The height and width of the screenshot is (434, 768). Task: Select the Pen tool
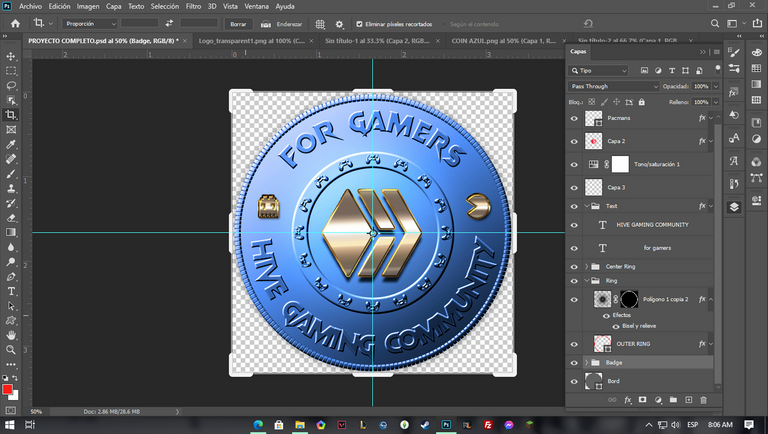pyautogui.click(x=11, y=277)
